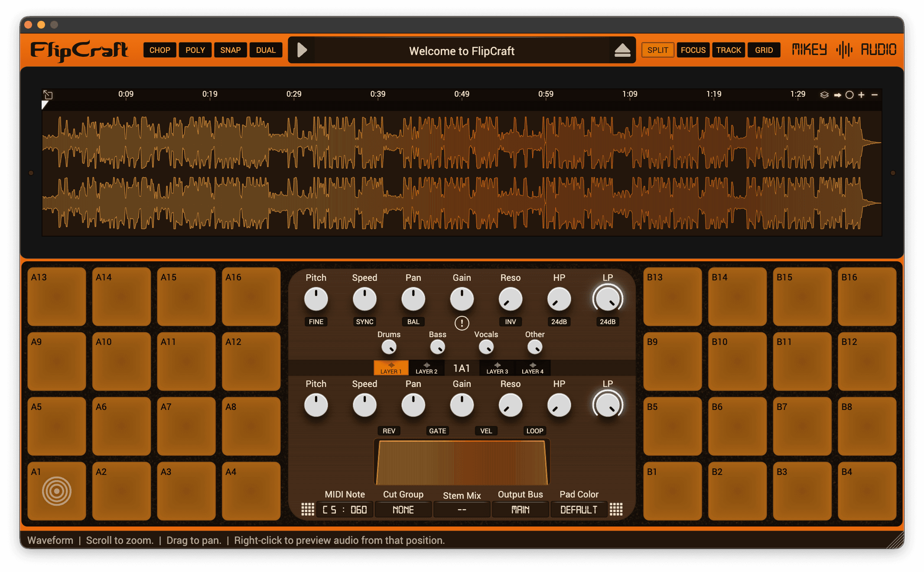Open the Pad Color DEFAULT dropdown

tap(579, 510)
